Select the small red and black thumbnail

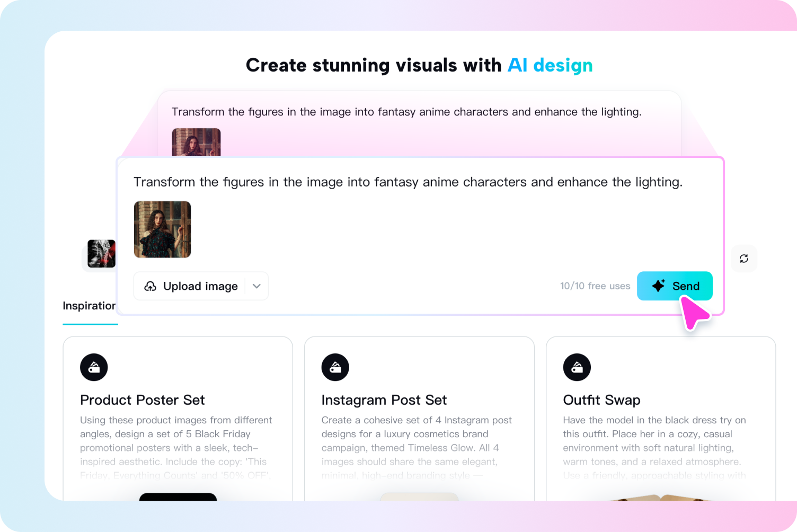coord(101,253)
